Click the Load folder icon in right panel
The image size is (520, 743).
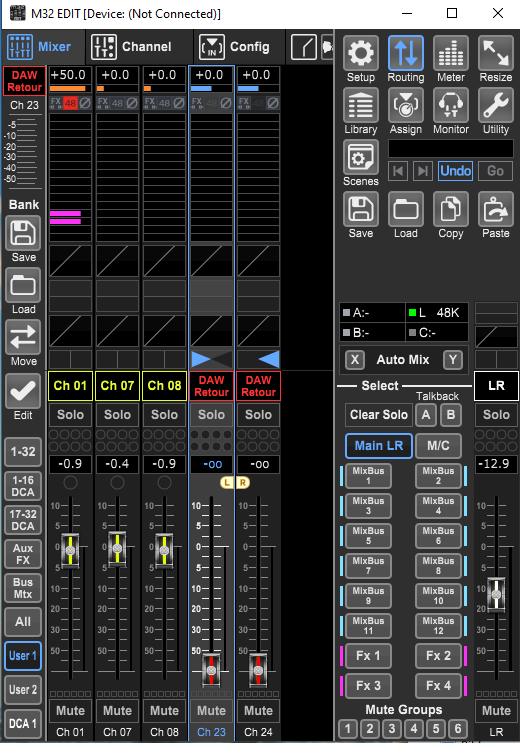tap(406, 209)
